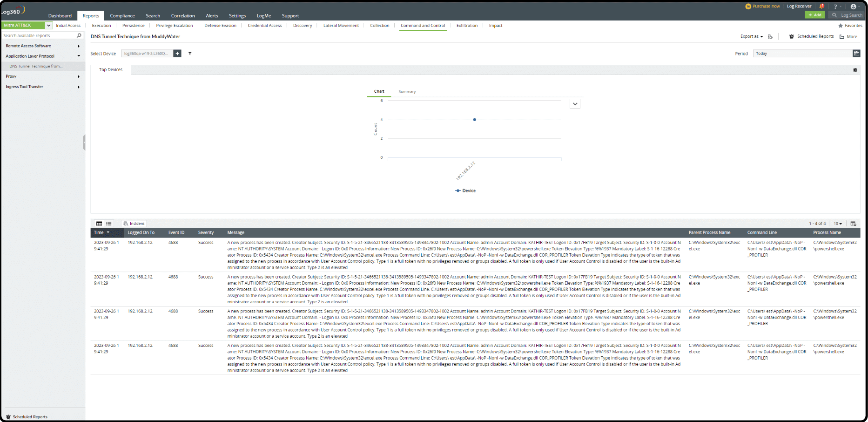Collapse the left sidebar handle
This screenshot has height=422, width=868.
(84, 143)
